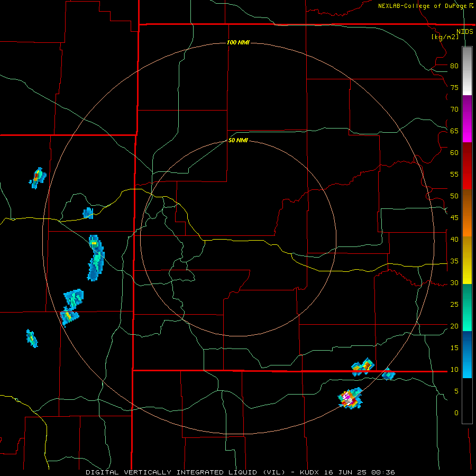
Task: Click the 75 value on the scale
Action: (454, 87)
